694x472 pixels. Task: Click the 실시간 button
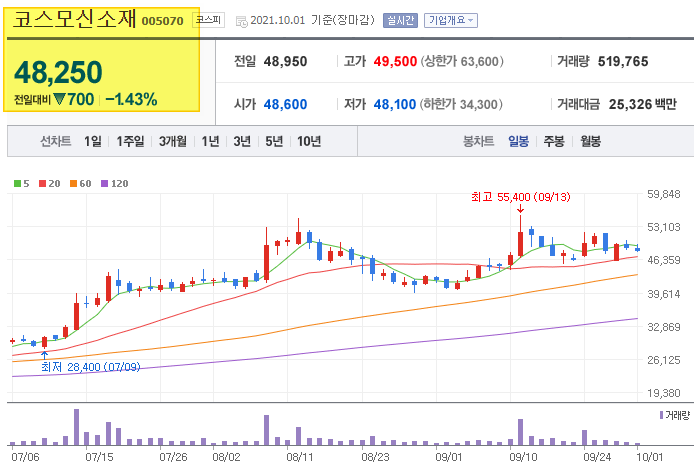[x=400, y=20]
